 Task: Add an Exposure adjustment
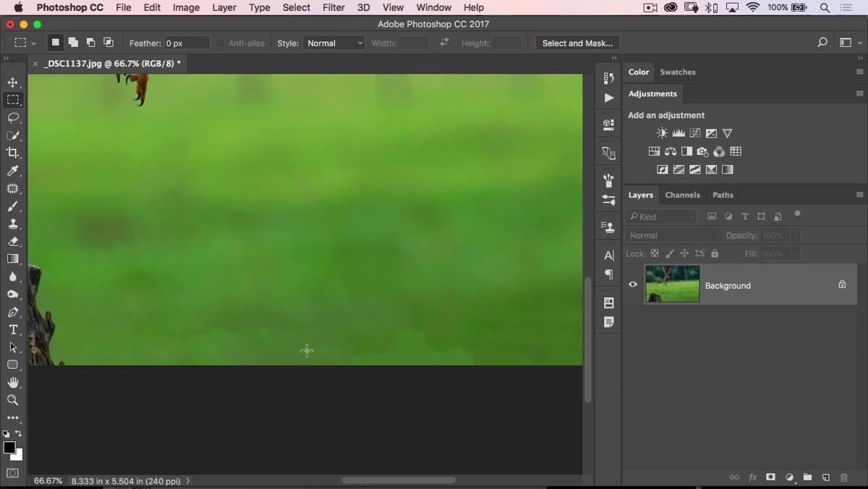[x=711, y=133]
